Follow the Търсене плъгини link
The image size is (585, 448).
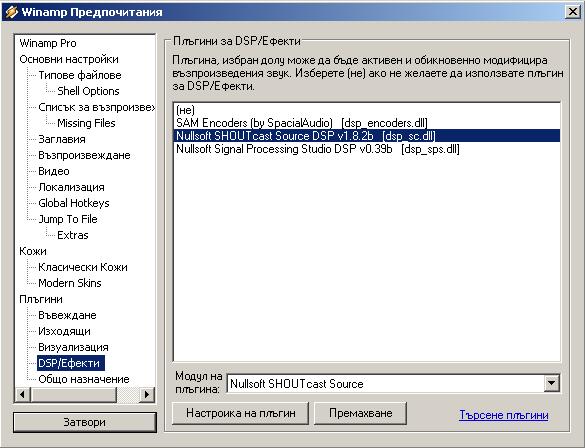[504, 415]
